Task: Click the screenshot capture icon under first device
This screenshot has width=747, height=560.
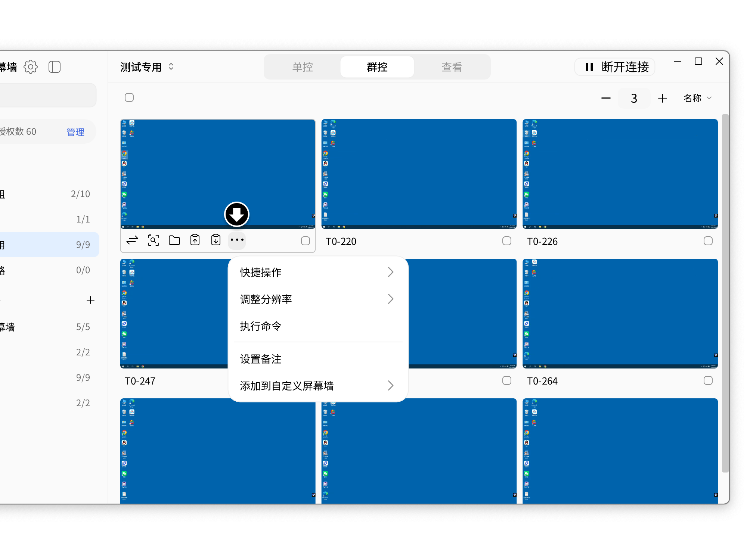Action: pos(154,240)
